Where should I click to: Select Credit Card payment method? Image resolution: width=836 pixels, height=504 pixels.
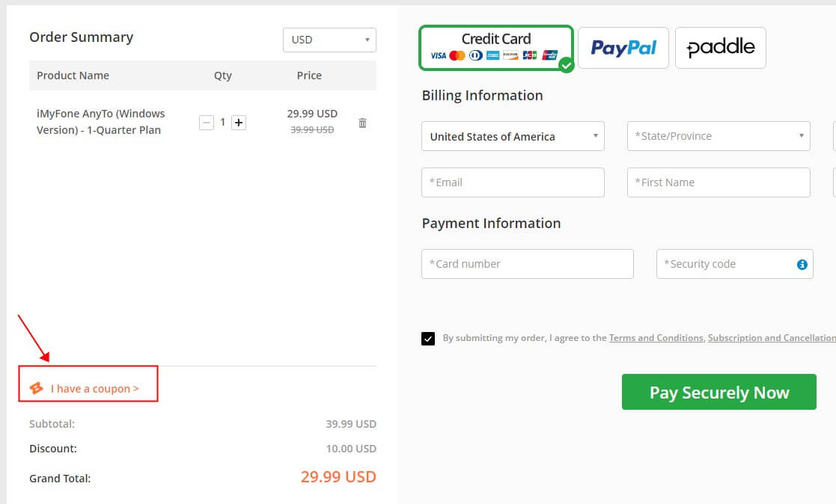(496, 48)
